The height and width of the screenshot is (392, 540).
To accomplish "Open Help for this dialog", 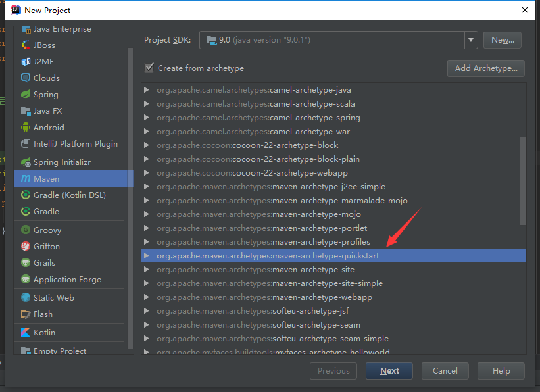I will click(501, 371).
